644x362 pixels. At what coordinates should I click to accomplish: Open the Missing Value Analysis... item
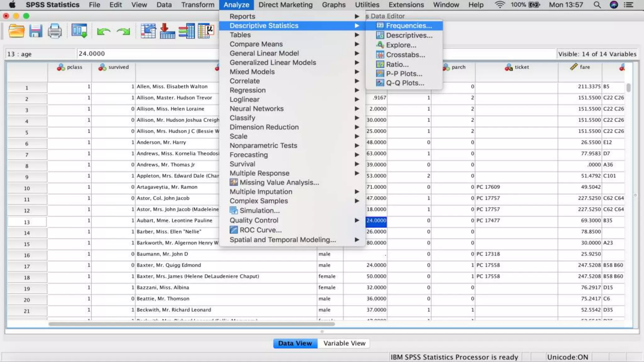279,183
